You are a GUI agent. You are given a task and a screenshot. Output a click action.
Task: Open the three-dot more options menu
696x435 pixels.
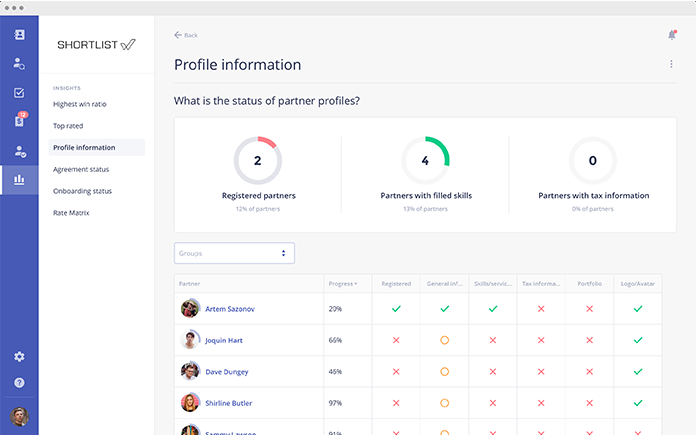[671, 65]
